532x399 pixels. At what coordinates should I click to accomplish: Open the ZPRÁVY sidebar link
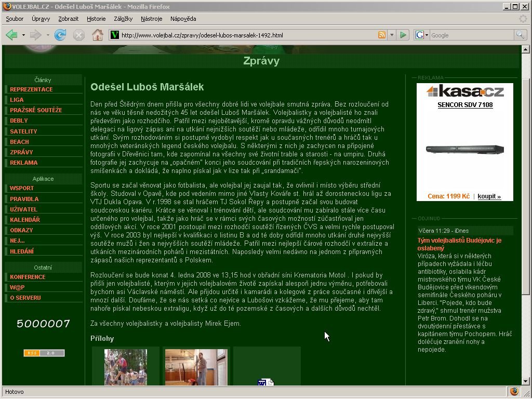(21, 152)
